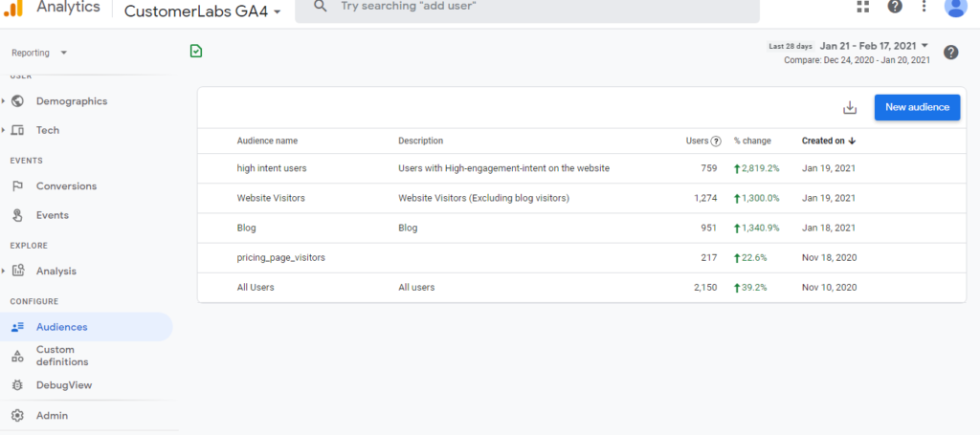Expand the Tech section arrow
This screenshot has width=980, height=435.
pyautogui.click(x=4, y=130)
